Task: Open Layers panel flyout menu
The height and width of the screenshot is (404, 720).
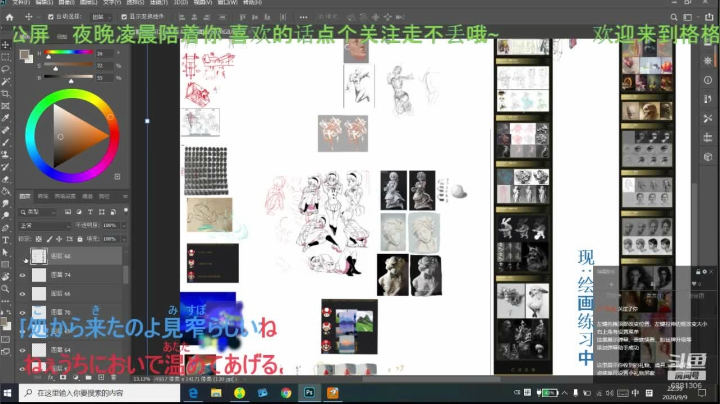Action: point(125,196)
